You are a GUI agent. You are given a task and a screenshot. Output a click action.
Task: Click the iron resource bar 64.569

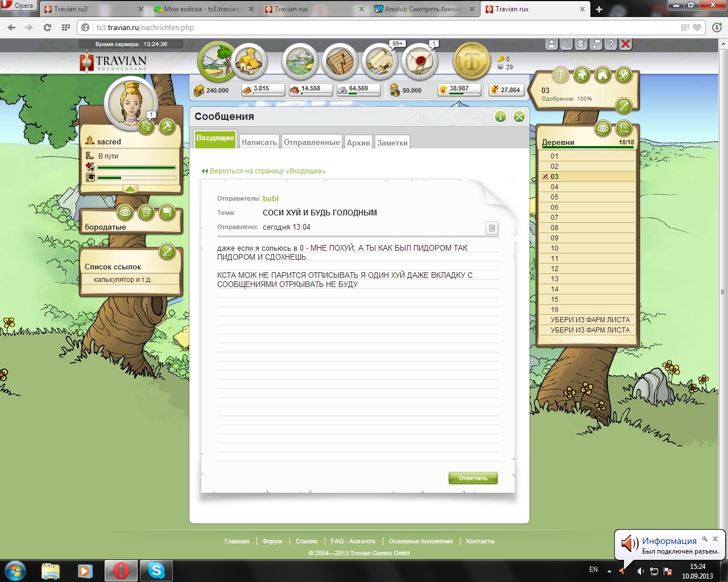pos(358,90)
